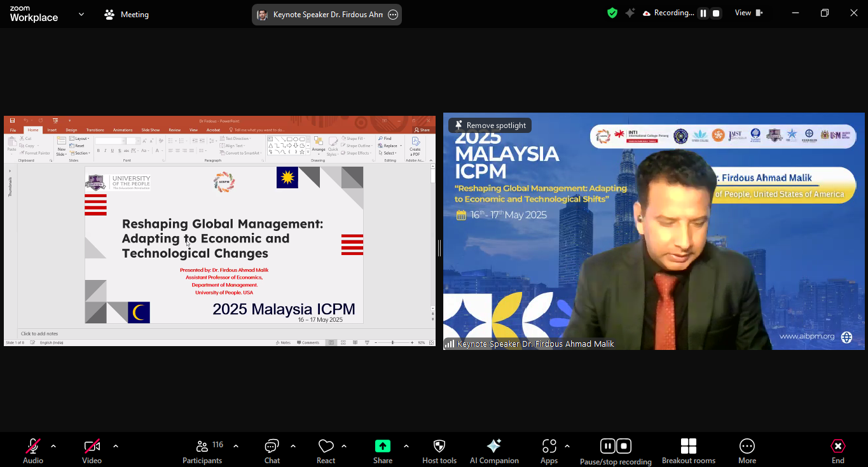The width and height of the screenshot is (868, 467).
Task: Expand Video options chevron
Action: (116, 446)
